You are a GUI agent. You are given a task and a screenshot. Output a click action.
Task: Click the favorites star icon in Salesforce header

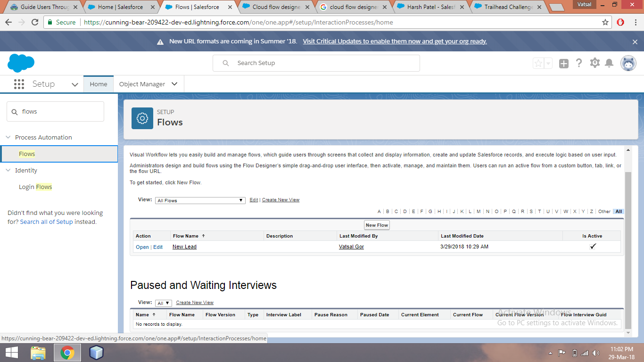point(538,63)
